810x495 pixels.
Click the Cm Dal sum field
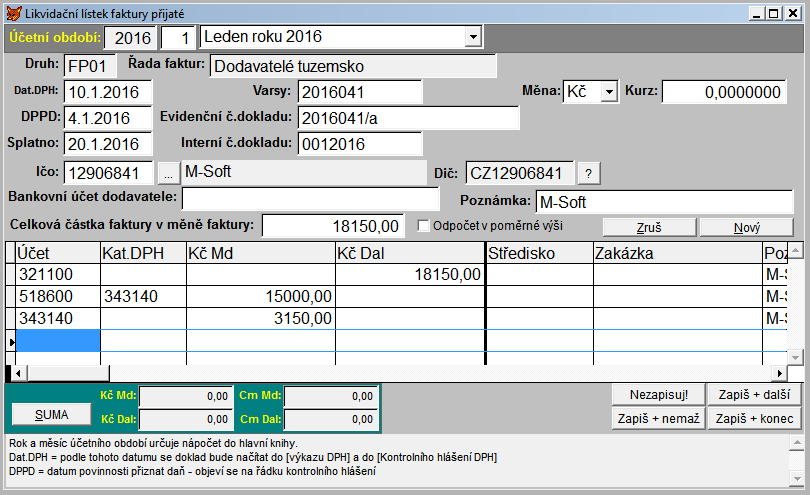tap(330, 419)
